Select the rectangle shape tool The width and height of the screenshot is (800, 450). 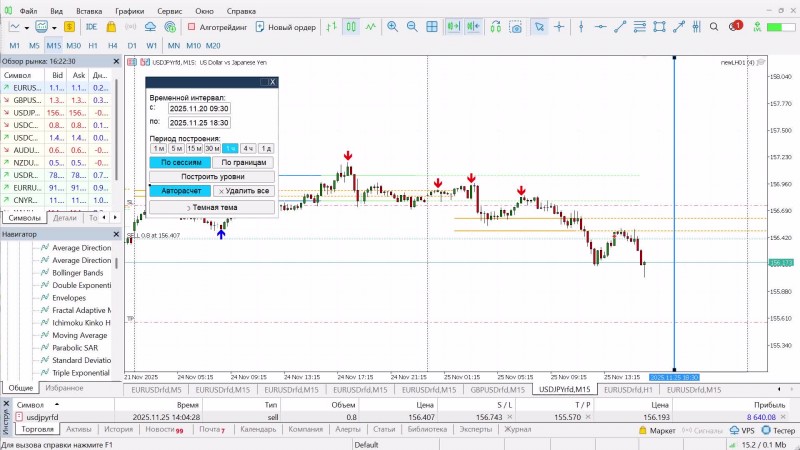(659, 27)
